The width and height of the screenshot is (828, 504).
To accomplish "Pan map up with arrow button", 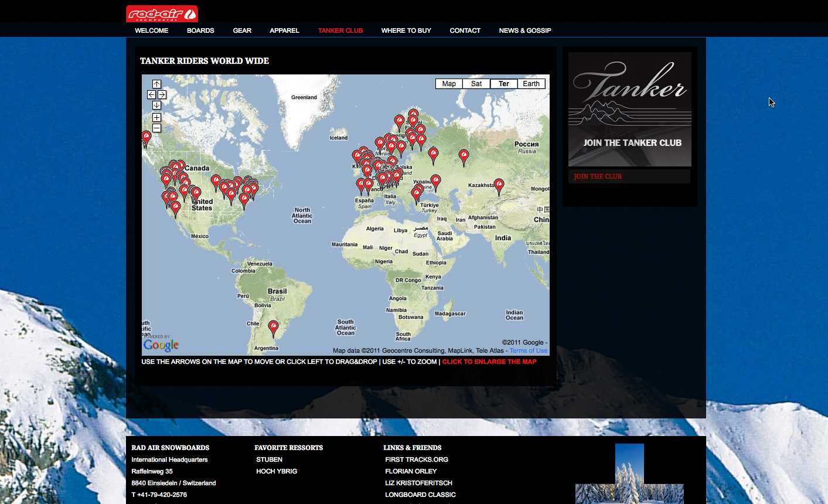I will coord(156,84).
